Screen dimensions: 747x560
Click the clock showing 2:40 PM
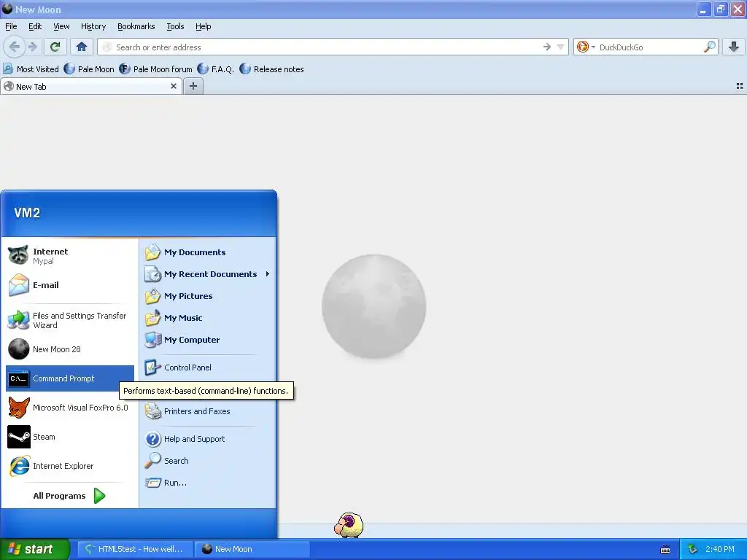click(720, 549)
